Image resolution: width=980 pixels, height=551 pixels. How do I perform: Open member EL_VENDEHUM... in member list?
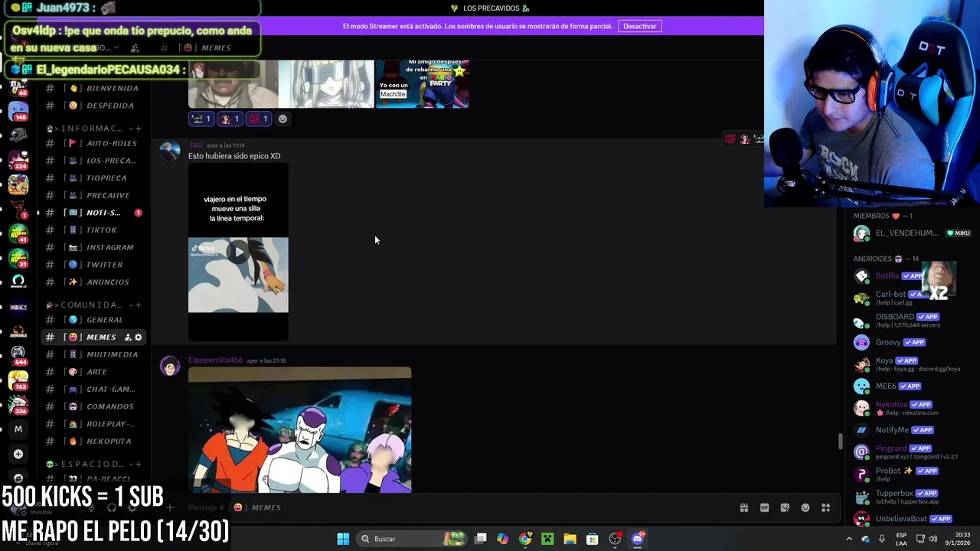(x=911, y=233)
